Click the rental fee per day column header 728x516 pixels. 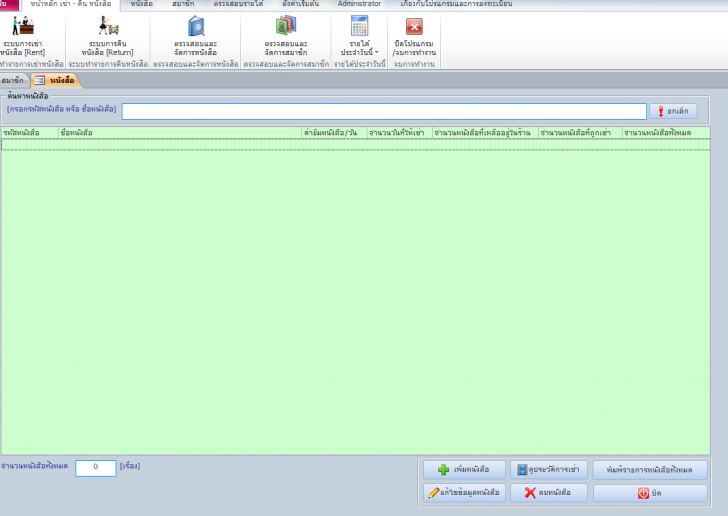(334, 133)
